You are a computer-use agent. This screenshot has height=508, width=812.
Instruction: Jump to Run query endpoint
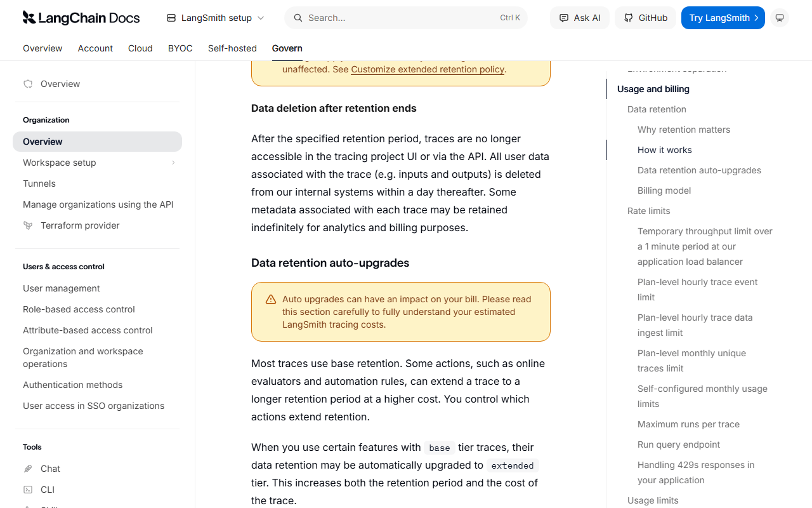[679, 444]
